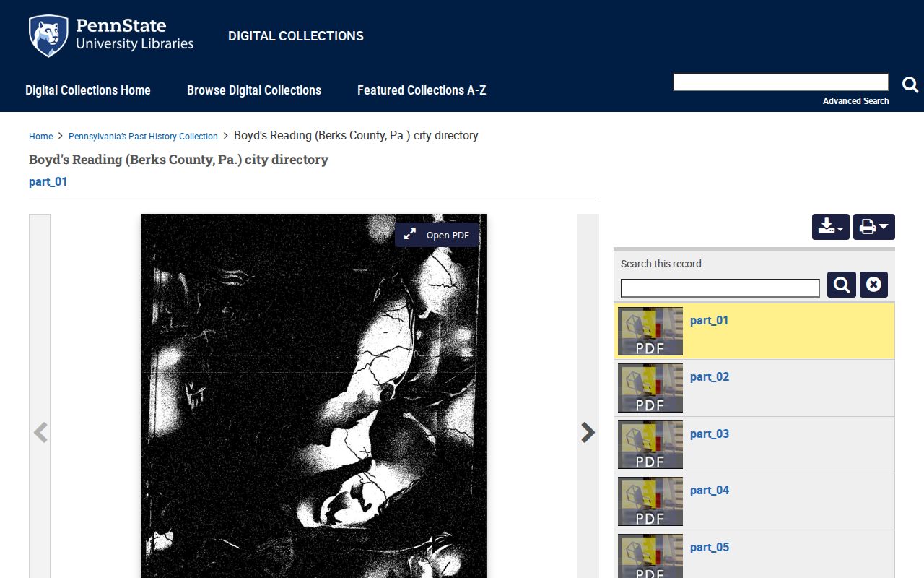This screenshot has height=578, width=924.
Task: Select the part_01 PDF thumbnail
Action: point(650,332)
